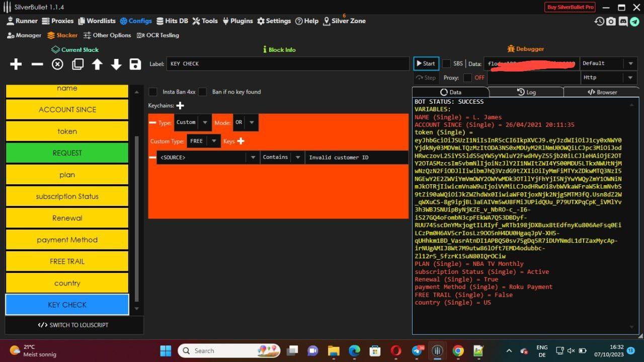Click the Buy SilverBullet Pro button
This screenshot has width=644, height=362.
coord(570,7)
